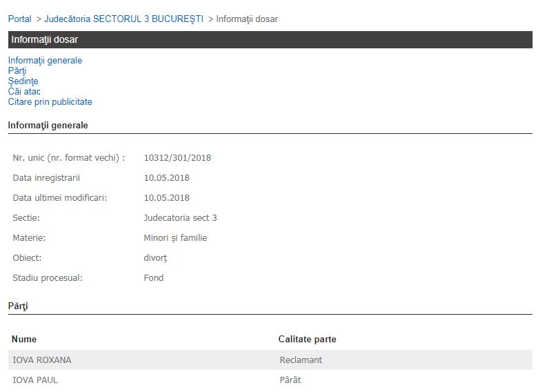Click case number 10312/301/2018
556x392 pixels.
(x=177, y=158)
